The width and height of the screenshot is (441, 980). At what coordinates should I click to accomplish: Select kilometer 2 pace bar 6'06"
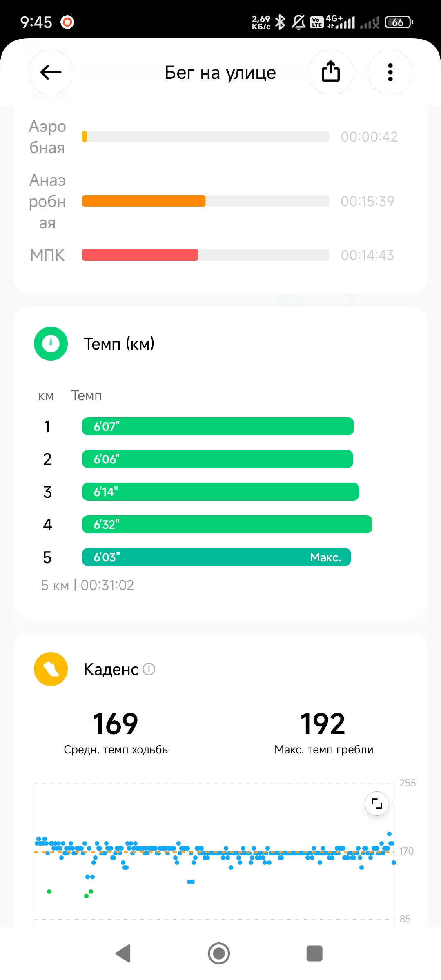click(217, 459)
